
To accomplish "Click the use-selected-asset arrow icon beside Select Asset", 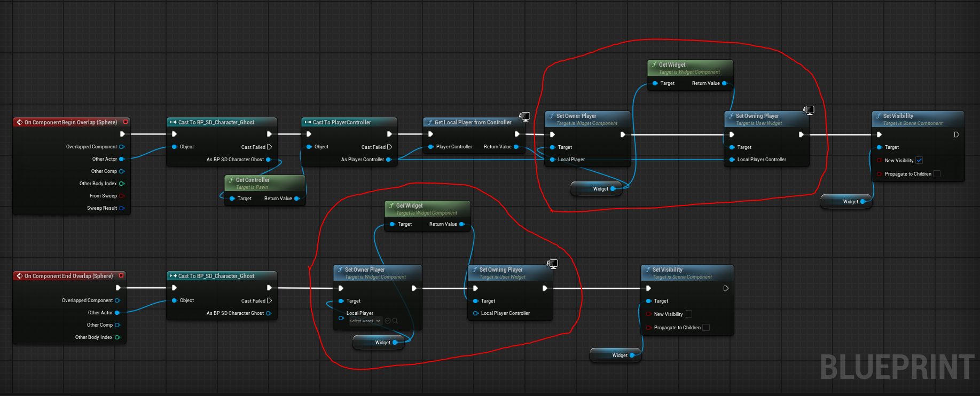I will coord(388,321).
